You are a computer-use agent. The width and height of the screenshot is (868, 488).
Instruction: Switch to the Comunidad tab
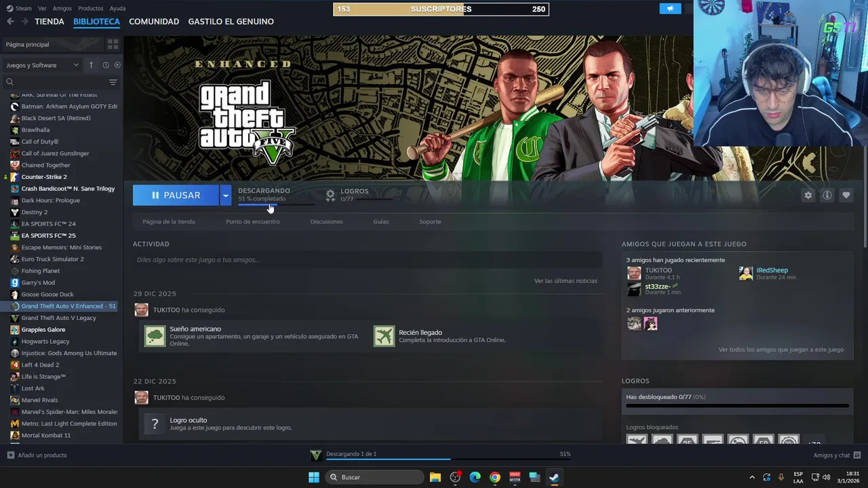point(154,22)
